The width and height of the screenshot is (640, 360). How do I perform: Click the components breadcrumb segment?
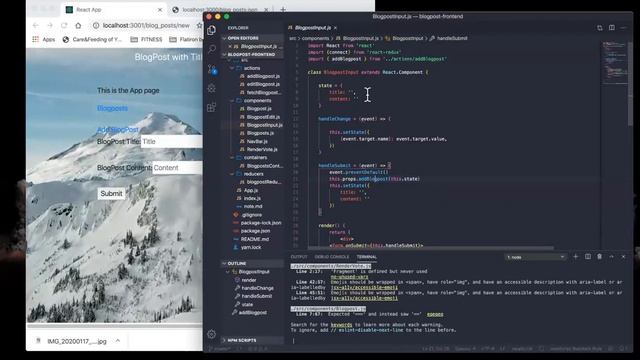pyautogui.click(x=315, y=38)
